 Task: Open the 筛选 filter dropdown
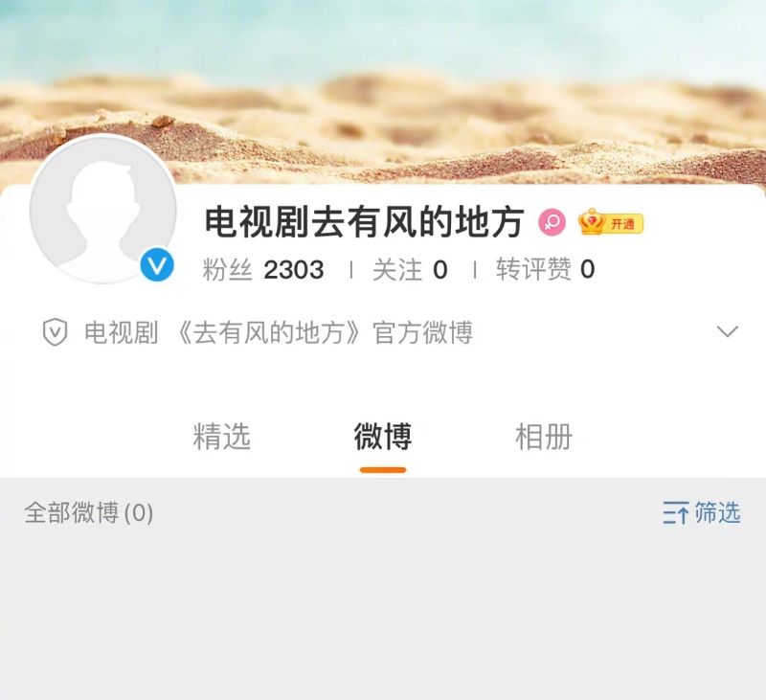point(702,513)
